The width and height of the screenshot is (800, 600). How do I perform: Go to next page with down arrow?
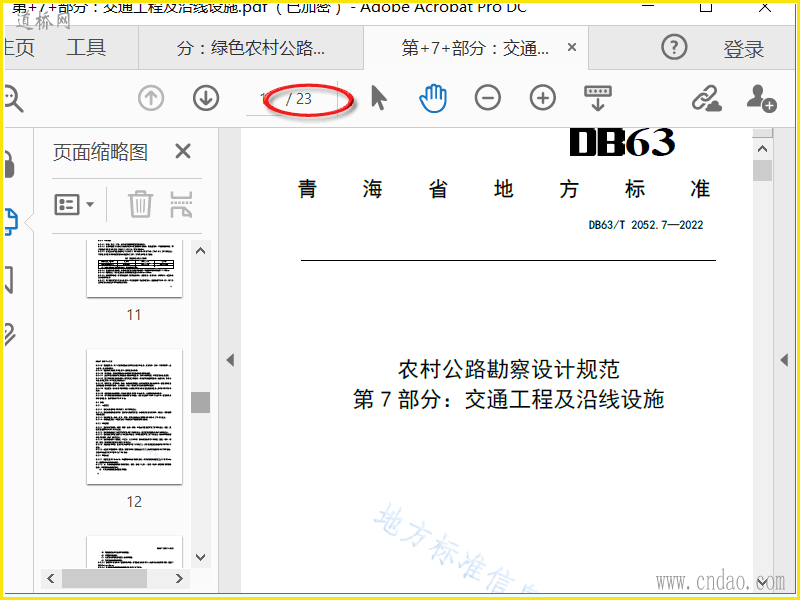click(x=206, y=98)
